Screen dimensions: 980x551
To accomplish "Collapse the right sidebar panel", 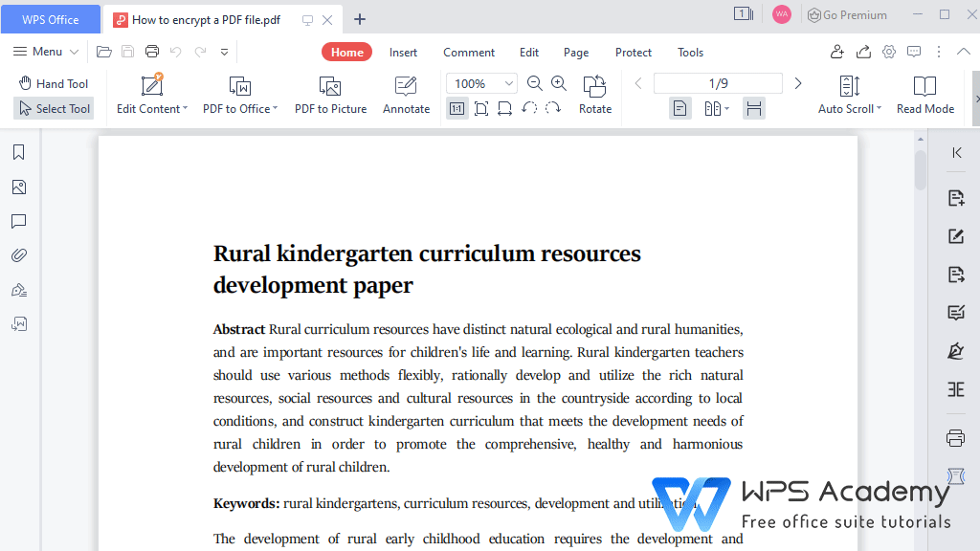I will (x=957, y=152).
